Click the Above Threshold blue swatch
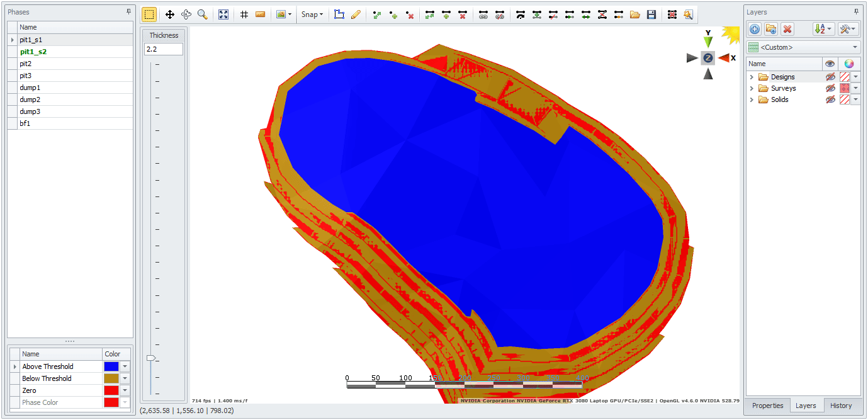 111,366
